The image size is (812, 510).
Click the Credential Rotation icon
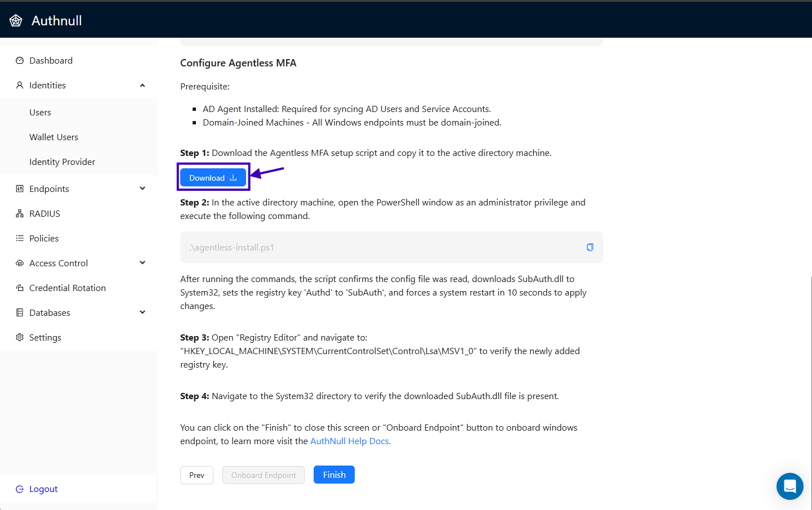(20, 288)
